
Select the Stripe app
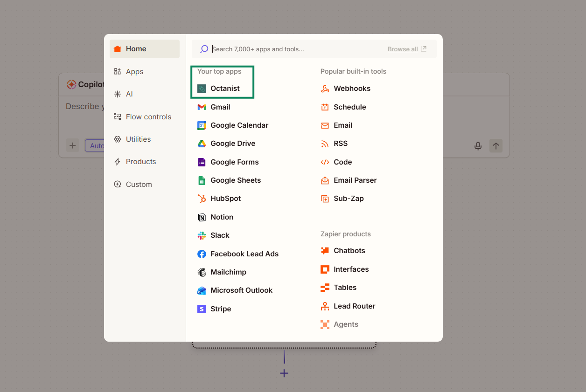(220, 309)
